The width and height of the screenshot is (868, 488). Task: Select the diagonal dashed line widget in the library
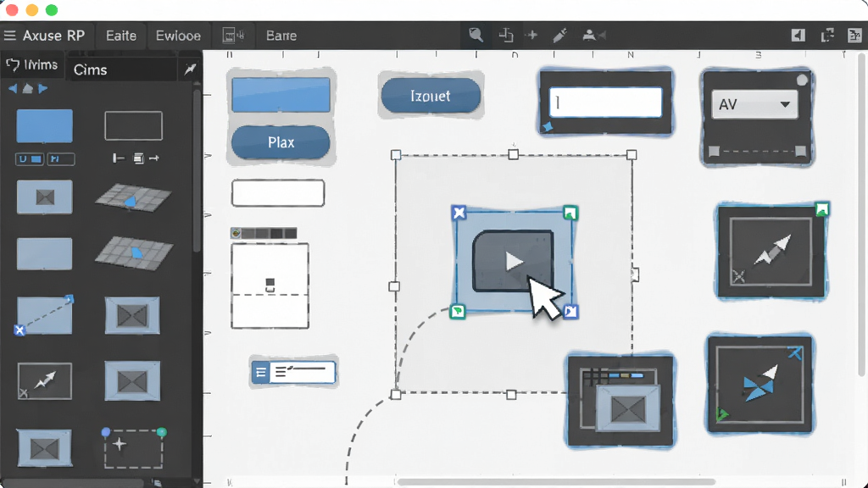click(x=44, y=315)
